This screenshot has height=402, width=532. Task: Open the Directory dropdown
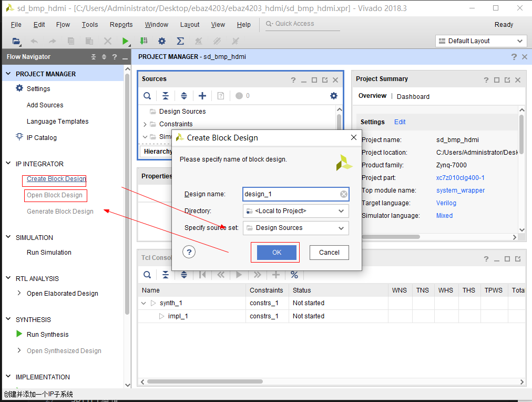click(295, 211)
